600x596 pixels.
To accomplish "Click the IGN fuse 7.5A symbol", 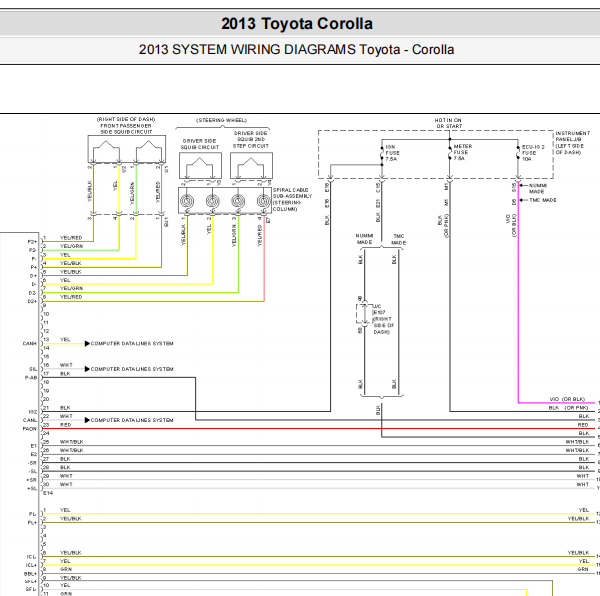I will pos(382,153).
